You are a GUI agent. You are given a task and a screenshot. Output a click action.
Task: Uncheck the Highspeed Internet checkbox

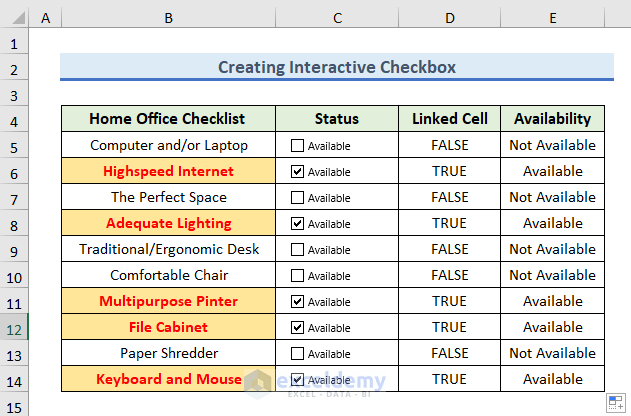(297, 171)
